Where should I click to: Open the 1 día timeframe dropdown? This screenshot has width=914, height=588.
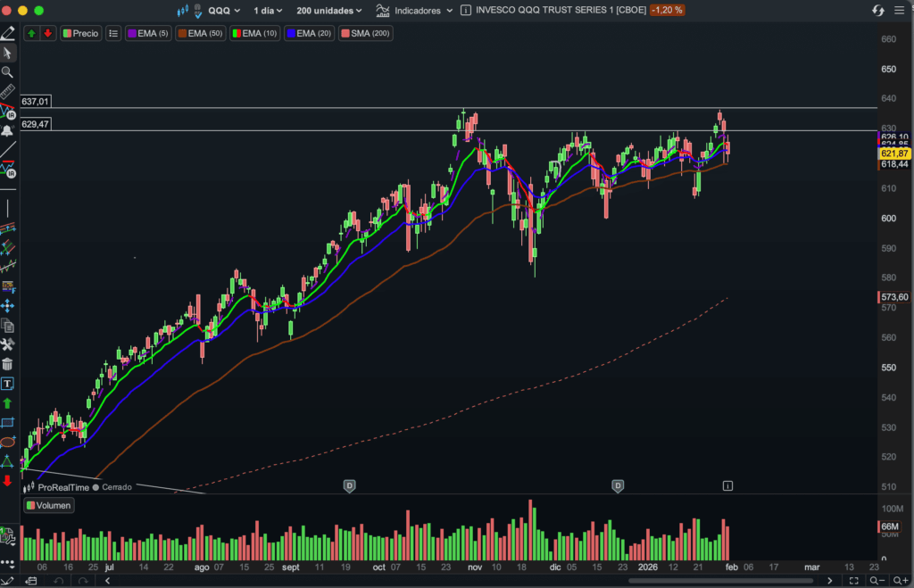tap(268, 11)
